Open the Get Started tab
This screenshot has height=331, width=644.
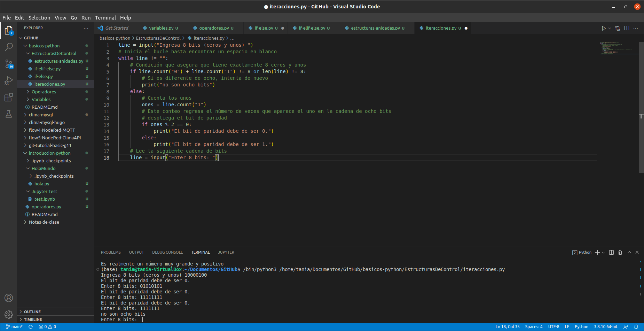click(x=116, y=28)
